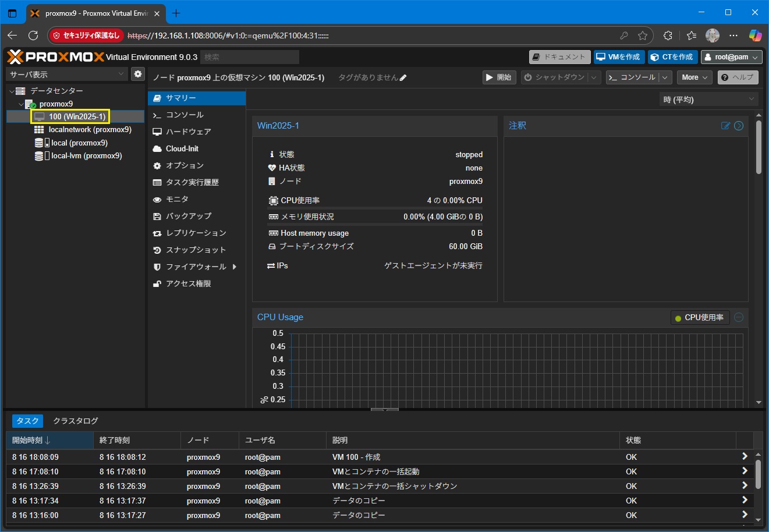The height and width of the screenshot is (532, 769).
Task: Open the レプリケーション section
Action: tap(197, 233)
